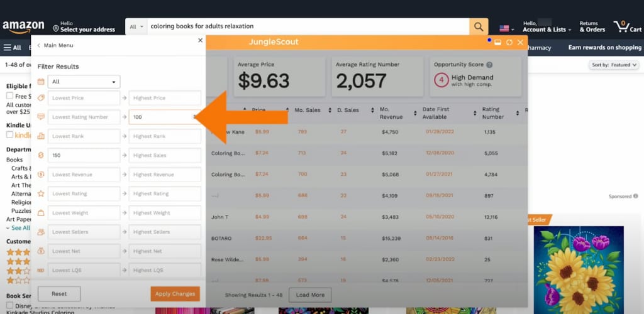
Task: Click the Lowest Sellers field
Action: 84,232
